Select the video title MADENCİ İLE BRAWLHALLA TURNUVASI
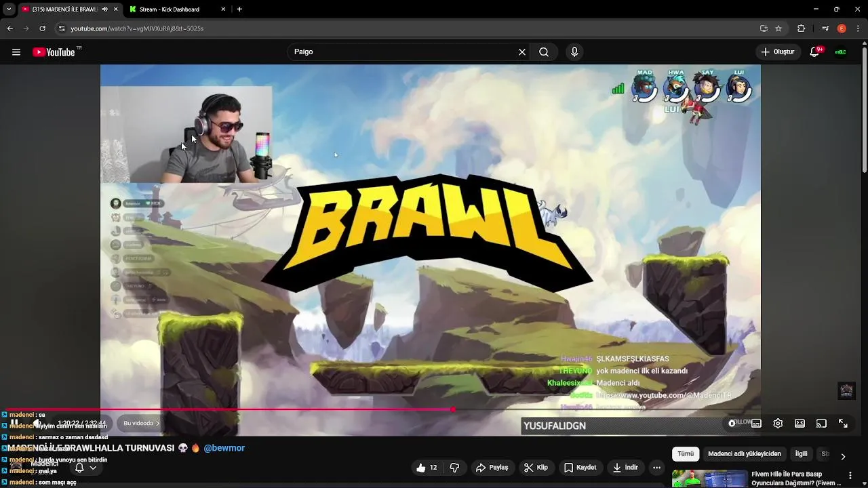Viewport: 868px width, 488px height. click(x=91, y=448)
